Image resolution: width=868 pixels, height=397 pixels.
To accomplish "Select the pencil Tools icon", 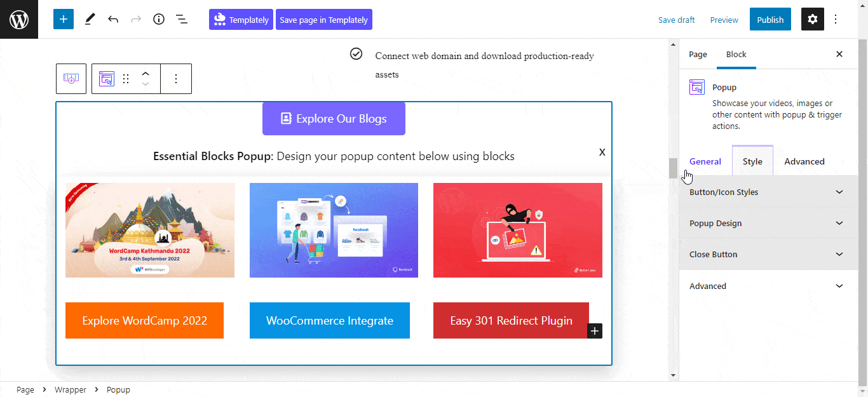I will pos(90,19).
